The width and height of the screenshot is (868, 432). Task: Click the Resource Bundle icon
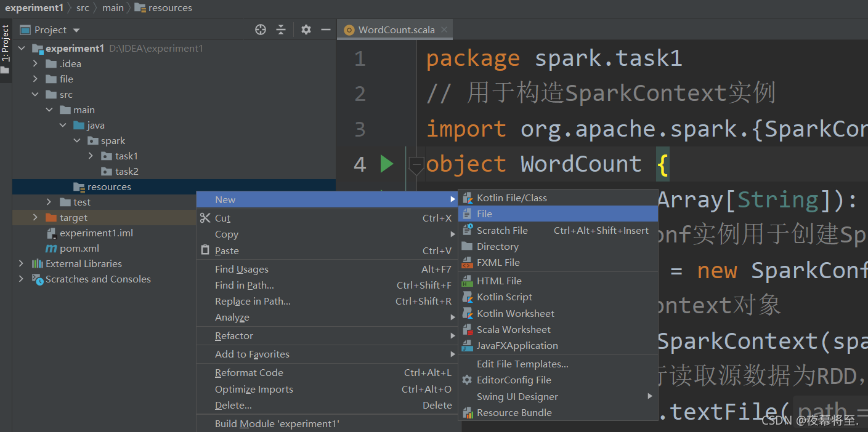point(468,412)
